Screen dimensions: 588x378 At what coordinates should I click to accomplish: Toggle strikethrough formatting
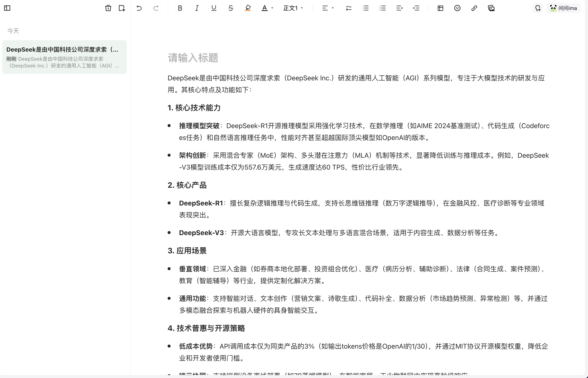[x=230, y=8]
